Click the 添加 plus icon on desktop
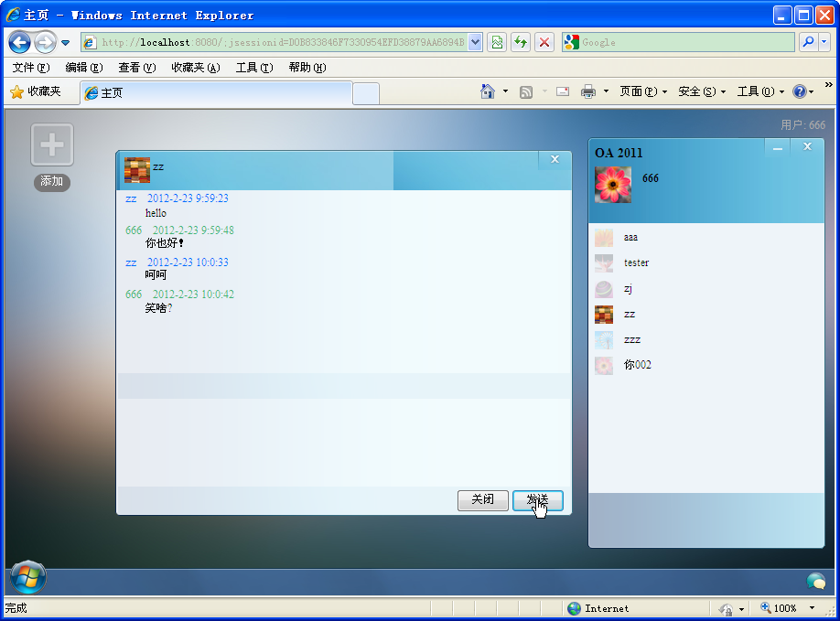The height and width of the screenshot is (621, 840). (52, 145)
